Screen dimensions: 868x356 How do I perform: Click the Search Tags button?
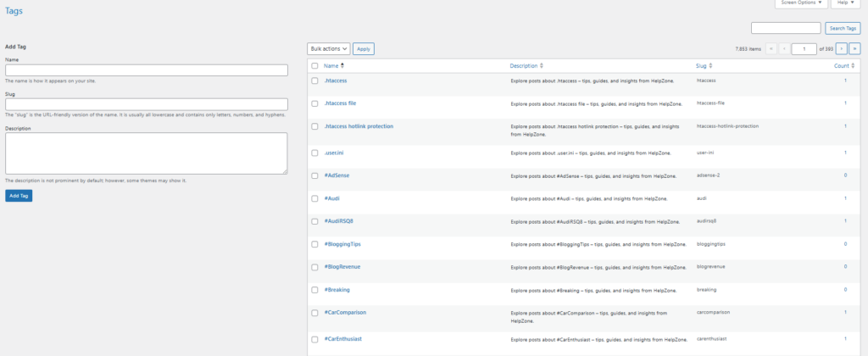click(843, 28)
